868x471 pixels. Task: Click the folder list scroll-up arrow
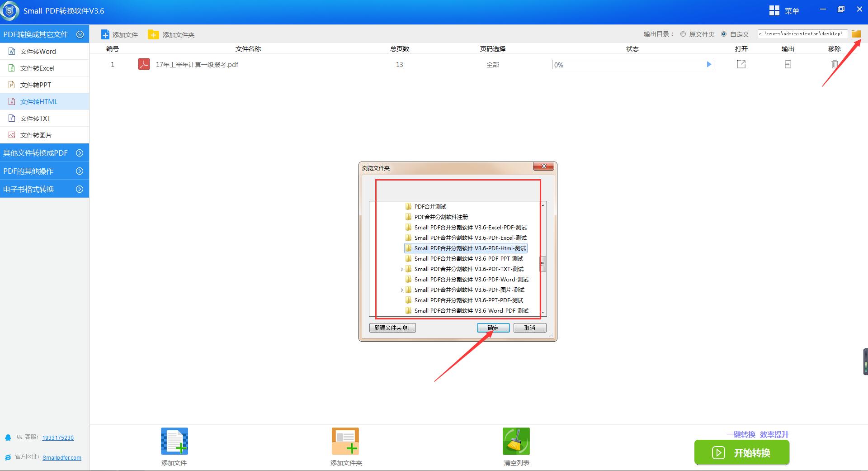click(543, 205)
